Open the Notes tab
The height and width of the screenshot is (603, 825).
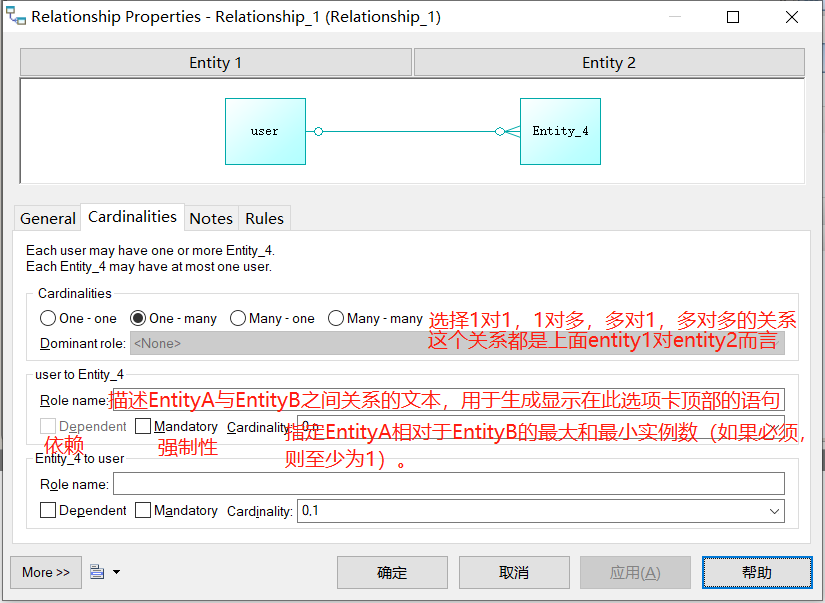coord(210,218)
